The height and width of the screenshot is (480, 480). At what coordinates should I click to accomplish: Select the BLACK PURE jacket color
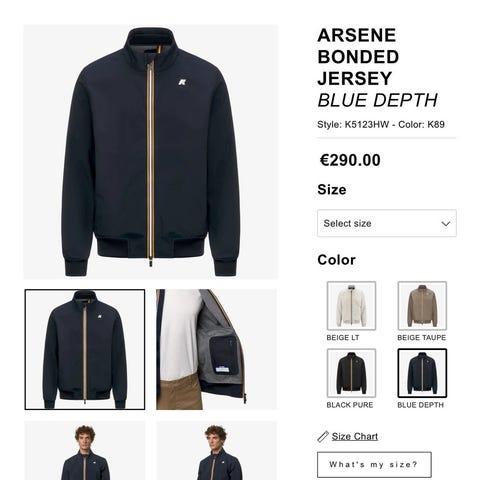click(x=351, y=373)
